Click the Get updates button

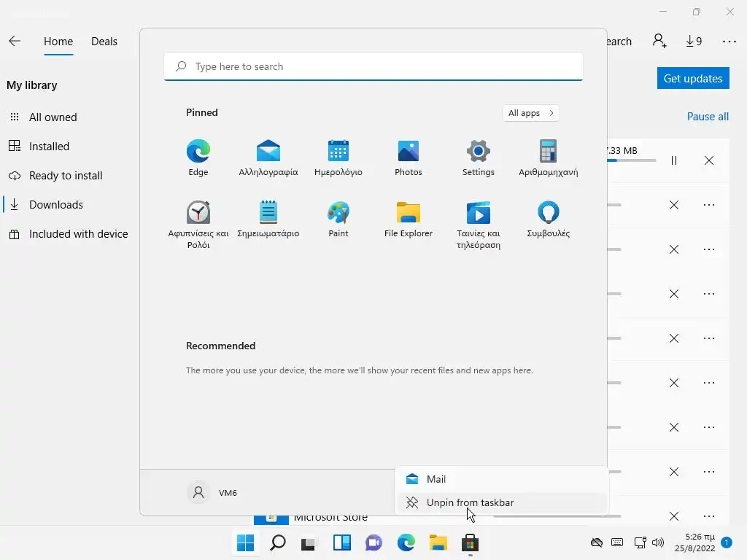tap(693, 78)
